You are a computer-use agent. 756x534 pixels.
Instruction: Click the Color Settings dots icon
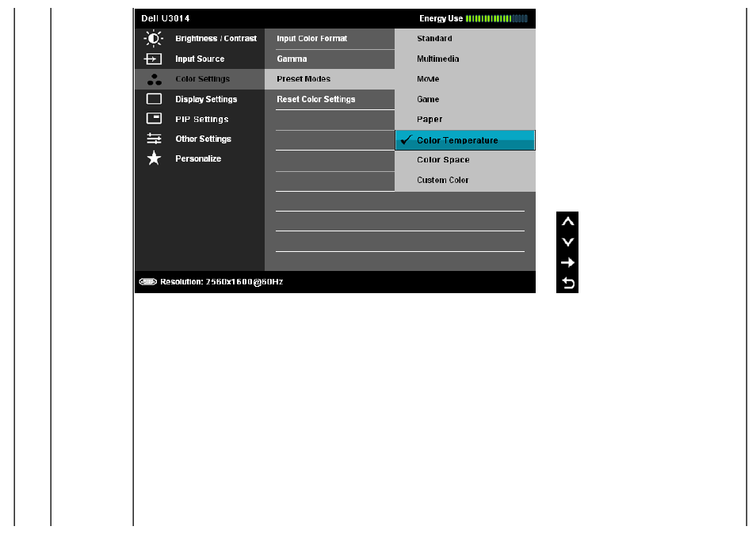(x=155, y=79)
